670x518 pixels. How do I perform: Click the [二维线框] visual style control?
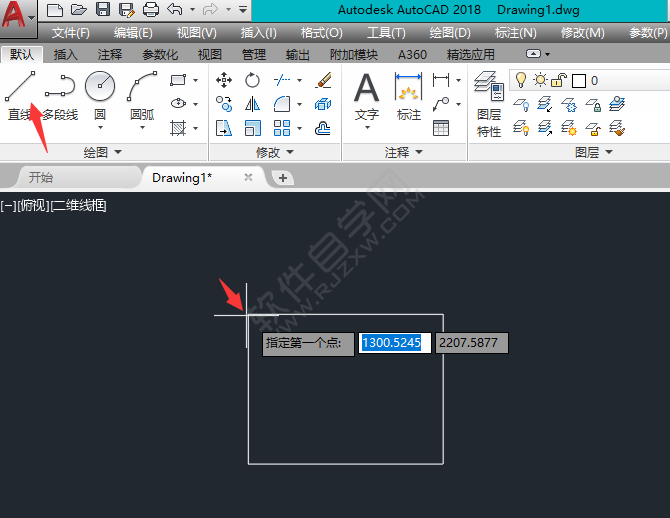[79, 206]
